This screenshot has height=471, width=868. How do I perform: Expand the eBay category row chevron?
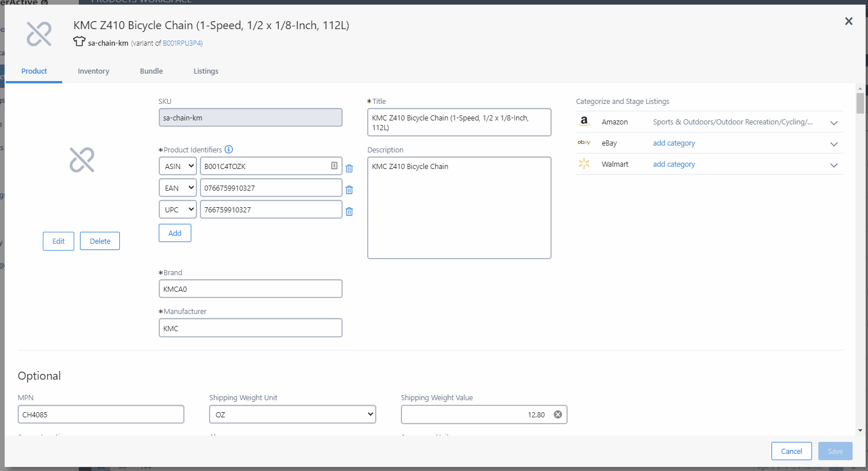pyautogui.click(x=834, y=144)
